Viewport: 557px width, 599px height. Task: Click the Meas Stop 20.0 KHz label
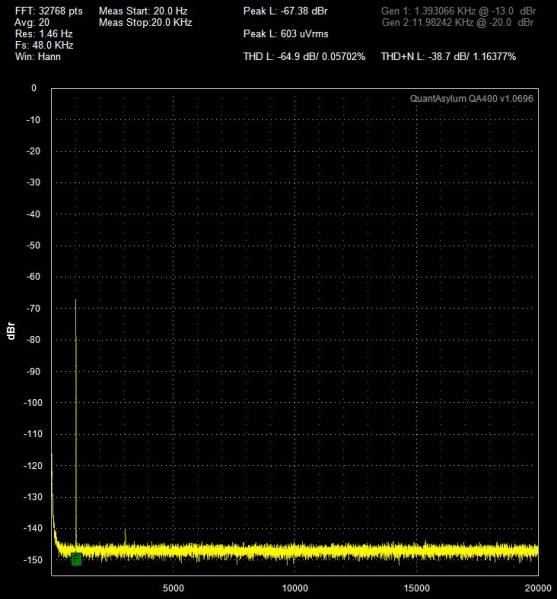145,23
